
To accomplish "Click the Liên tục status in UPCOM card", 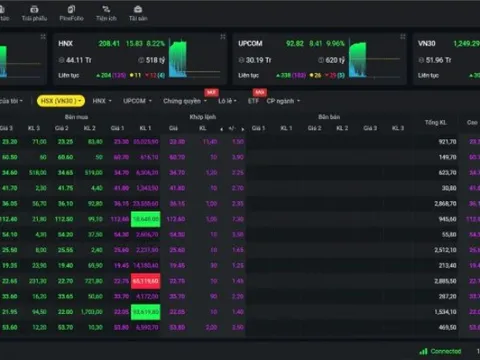I will click(x=248, y=75).
